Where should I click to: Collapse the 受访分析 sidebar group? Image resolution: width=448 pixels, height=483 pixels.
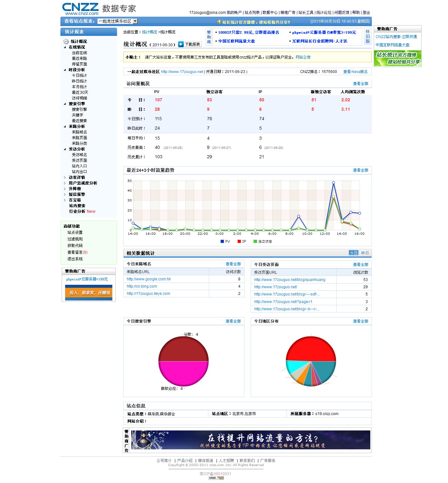(x=65, y=149)
